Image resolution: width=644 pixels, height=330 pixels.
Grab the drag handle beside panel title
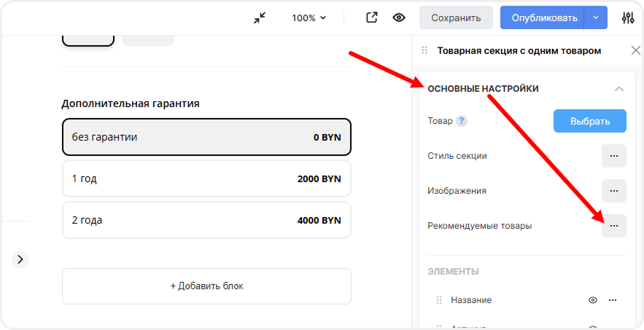(424, 51)
